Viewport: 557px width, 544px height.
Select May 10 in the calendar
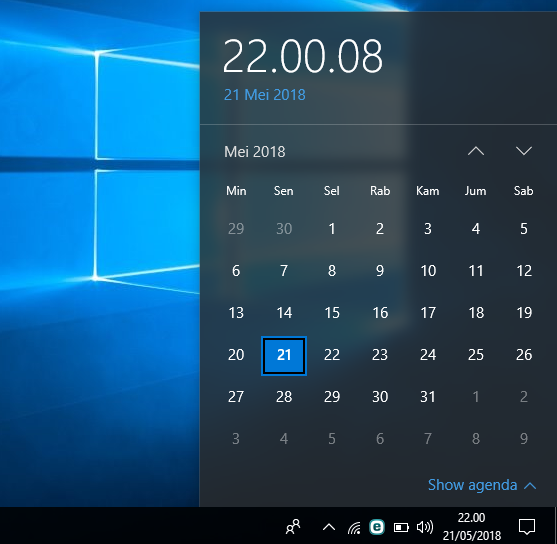point(428,271)
